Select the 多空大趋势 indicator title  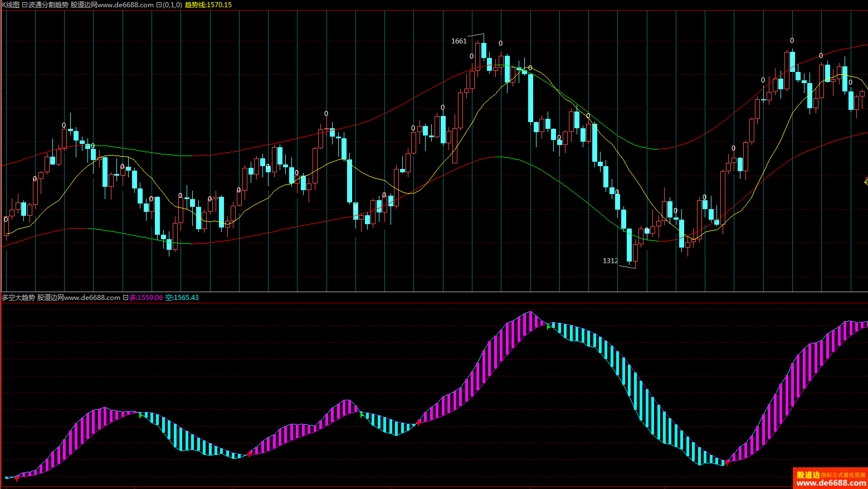pos(18,298)
